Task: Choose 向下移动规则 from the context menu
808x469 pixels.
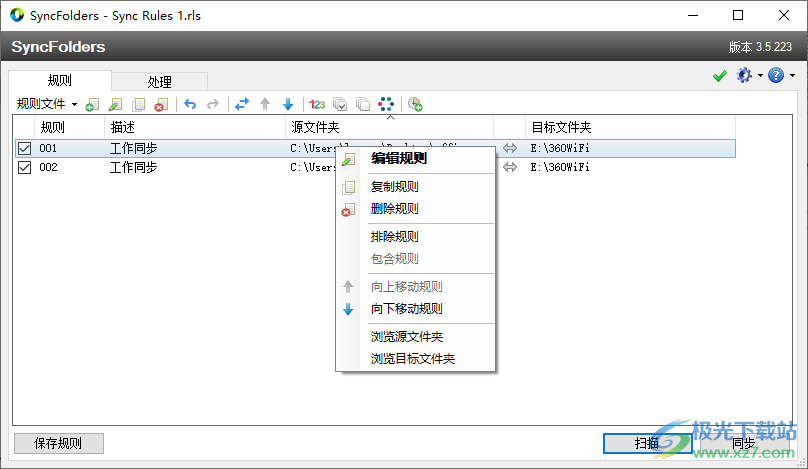Action: [415, 309]
